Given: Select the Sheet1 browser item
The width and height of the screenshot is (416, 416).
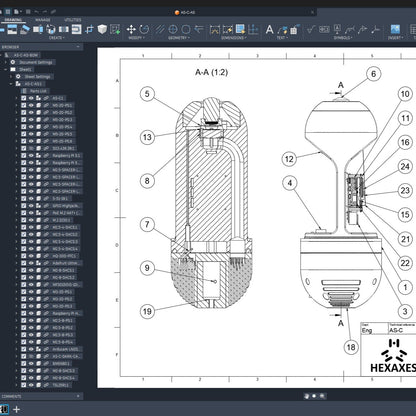Looking at the screenshot, I should [26, 69].
